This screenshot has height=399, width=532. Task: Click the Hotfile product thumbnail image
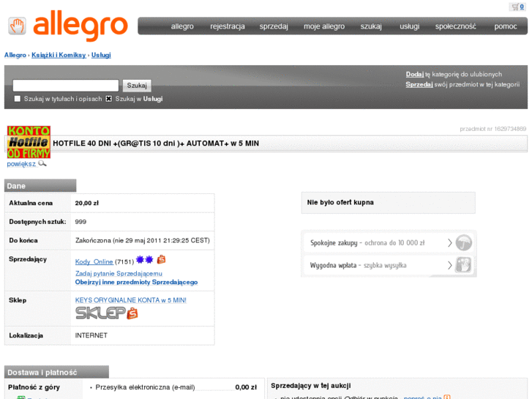point(29,142)
